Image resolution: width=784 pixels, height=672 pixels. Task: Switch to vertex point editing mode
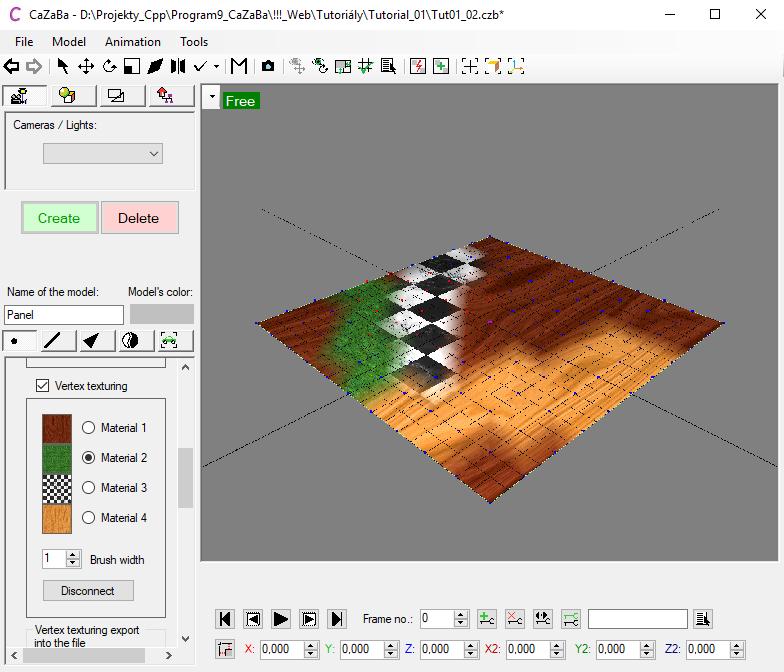click(x=17, y=341)
